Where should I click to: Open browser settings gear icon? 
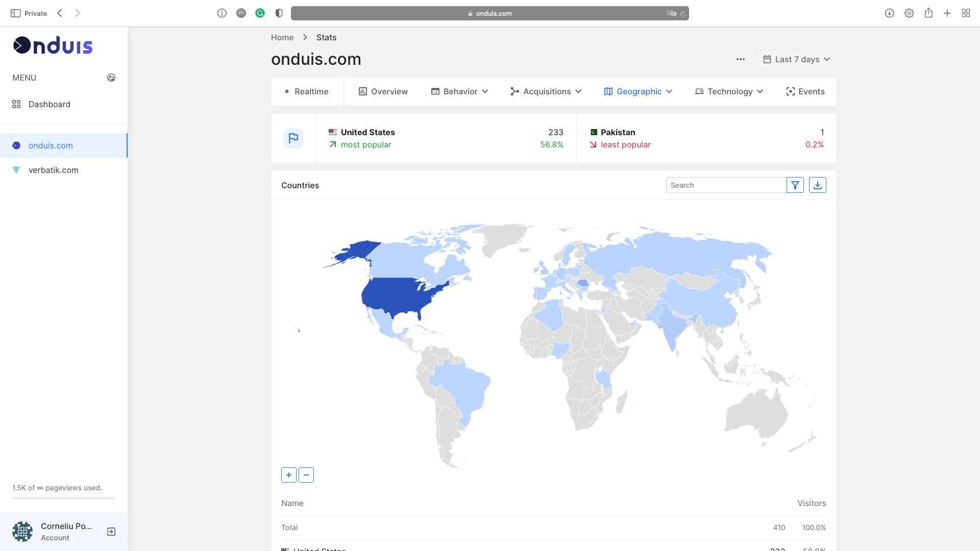pyautogui.click(x=909, y=13)
